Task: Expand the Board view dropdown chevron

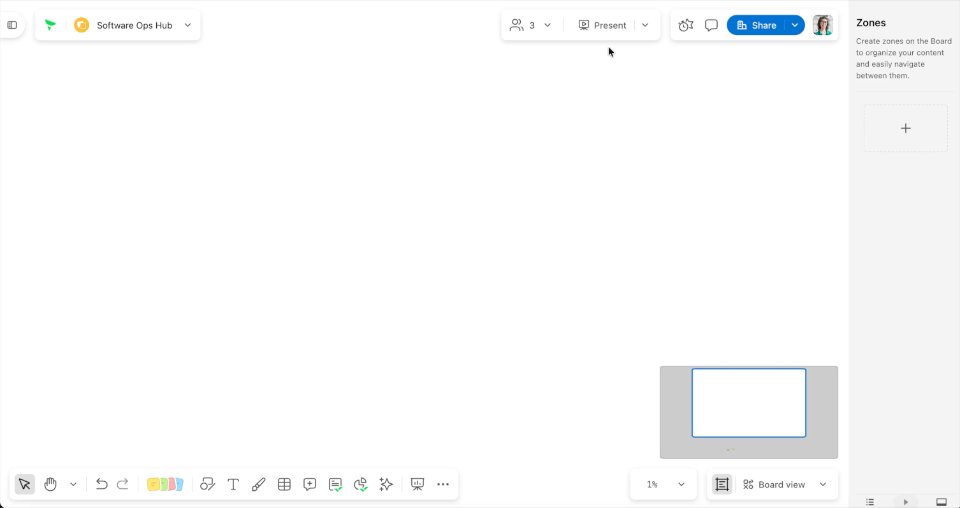Action: pyautogui.click(x=823, y=484)
